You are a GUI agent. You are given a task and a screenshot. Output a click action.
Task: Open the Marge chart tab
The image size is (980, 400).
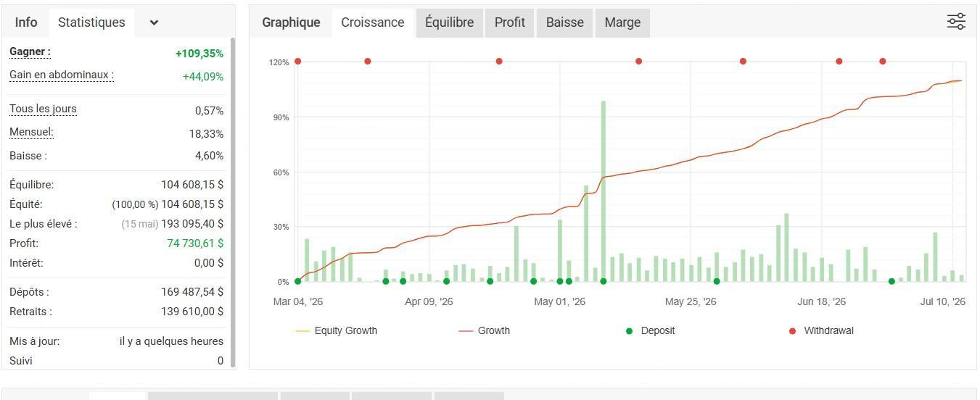622,22
